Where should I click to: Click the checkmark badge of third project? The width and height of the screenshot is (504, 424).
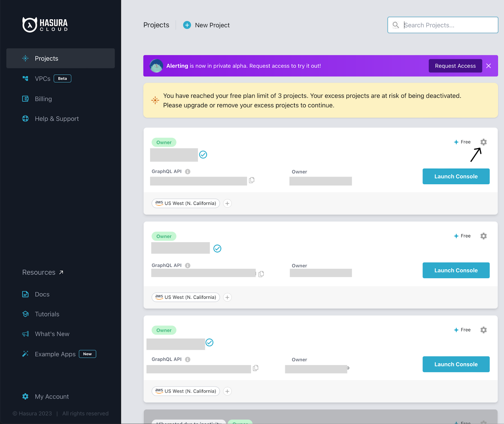point(209,342)
